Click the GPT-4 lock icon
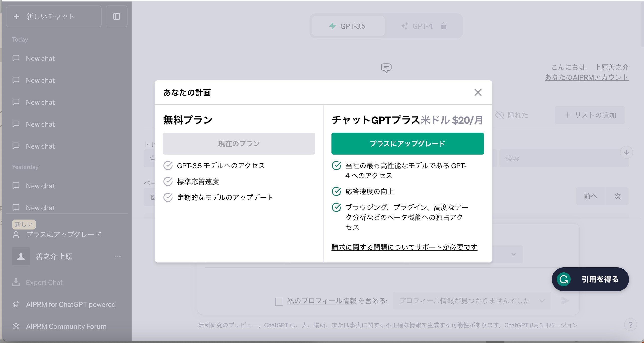The image size is (644, 343). [x=444, y=26]
